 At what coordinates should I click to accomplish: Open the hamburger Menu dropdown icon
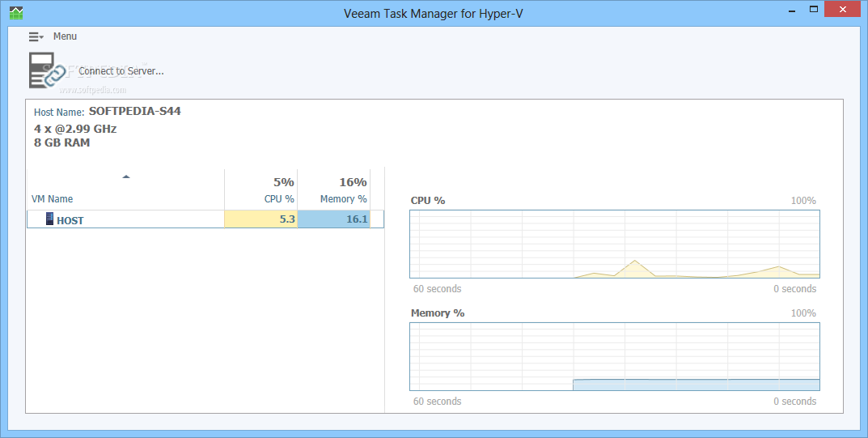coord(36,36)
